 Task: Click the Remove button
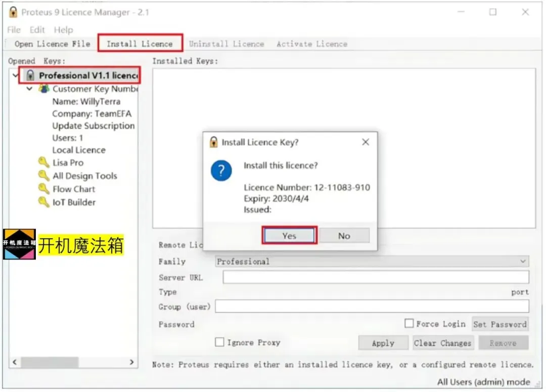[x=503, y=343]
